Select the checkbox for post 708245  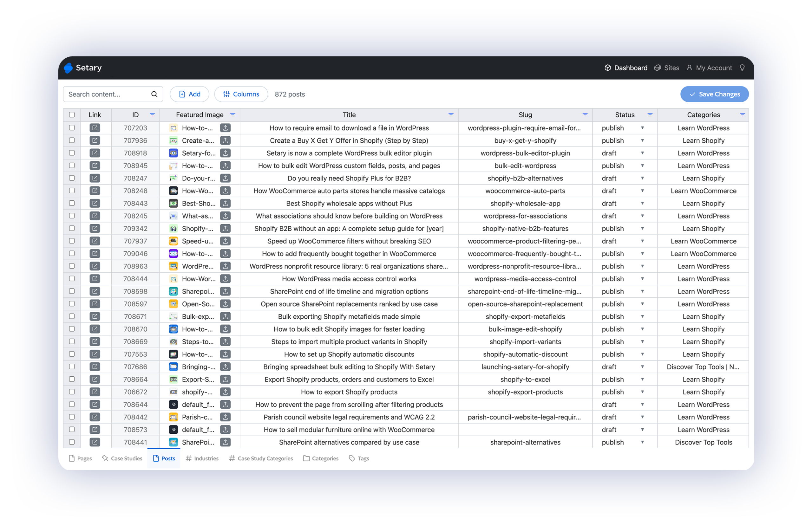tap(72, 216)
